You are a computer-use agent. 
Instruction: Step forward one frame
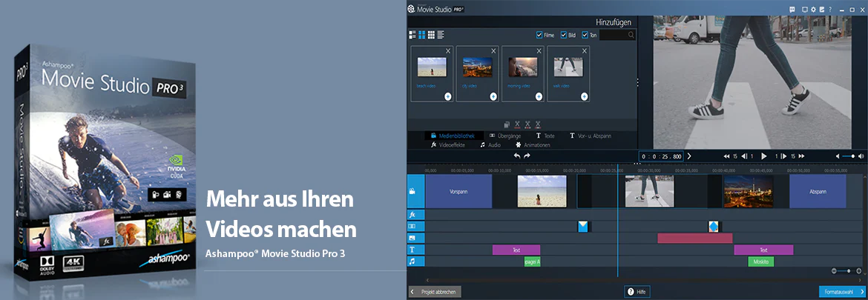[784, 156]
